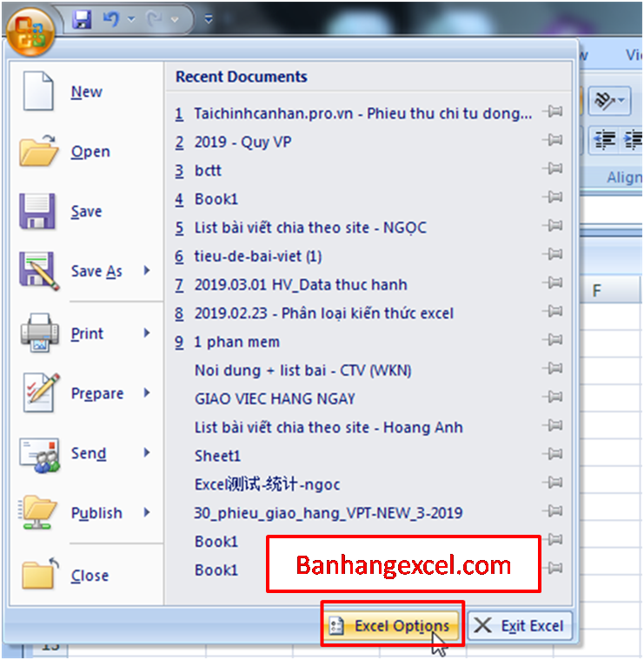Click the Exit Excel button

point(520,625)
